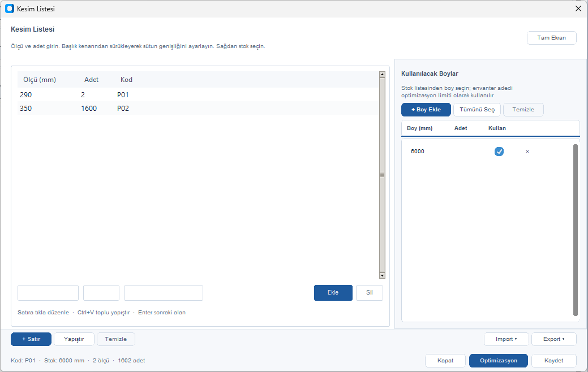Click the Boy (mm) column header
Image resolution: width=588 pixels, height=372 pixels.
click(x=419, y=128)
